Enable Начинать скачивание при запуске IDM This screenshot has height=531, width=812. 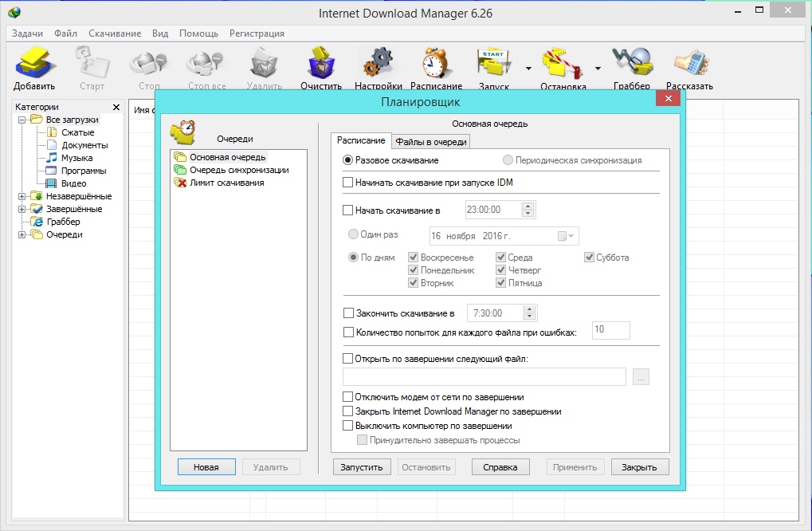(347, 183)
